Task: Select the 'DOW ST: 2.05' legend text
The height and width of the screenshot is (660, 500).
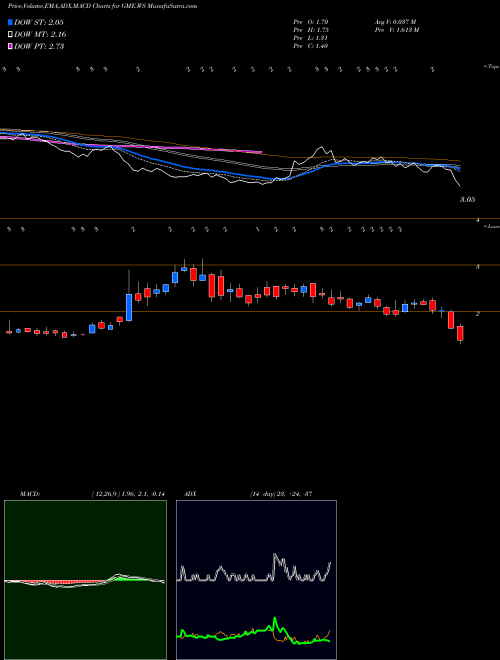Action: [39, 22]
